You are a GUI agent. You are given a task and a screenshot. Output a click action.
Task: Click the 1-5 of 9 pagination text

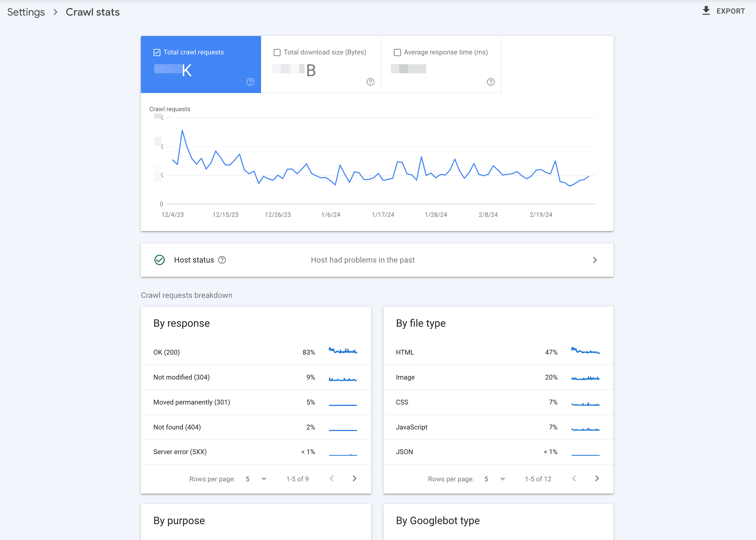tap(297, 479)
